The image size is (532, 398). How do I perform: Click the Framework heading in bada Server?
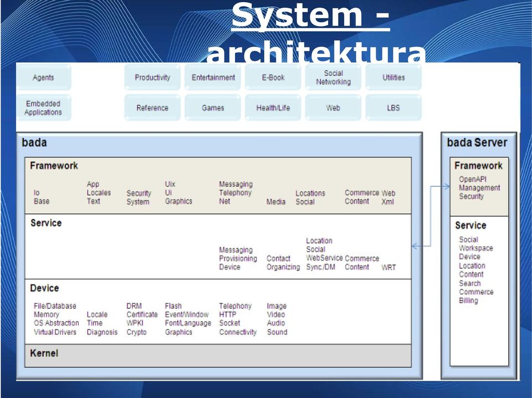pos(478,166)
